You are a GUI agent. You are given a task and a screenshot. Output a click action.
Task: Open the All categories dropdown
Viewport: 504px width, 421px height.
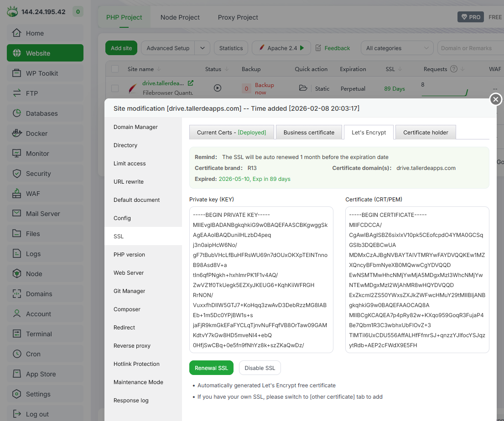396,48
